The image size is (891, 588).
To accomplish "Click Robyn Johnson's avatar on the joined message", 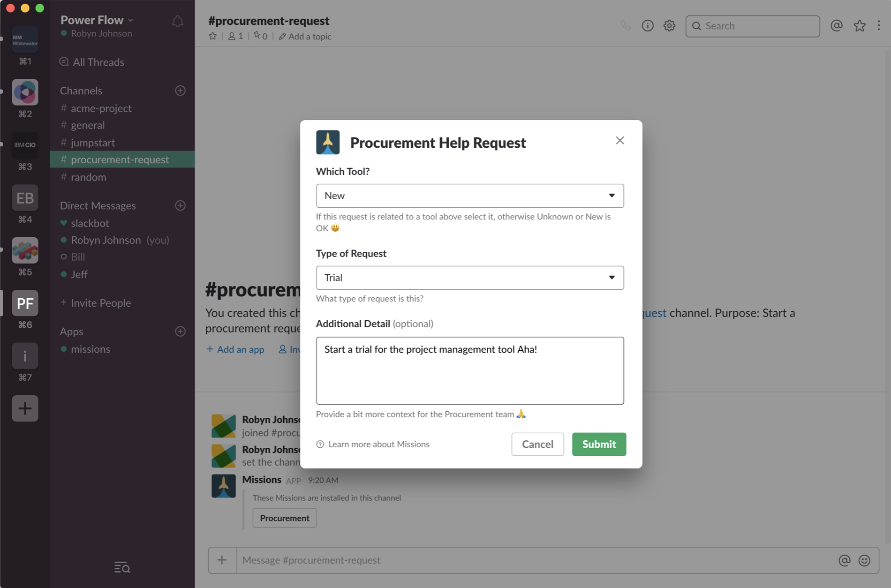I will (224, 426).
